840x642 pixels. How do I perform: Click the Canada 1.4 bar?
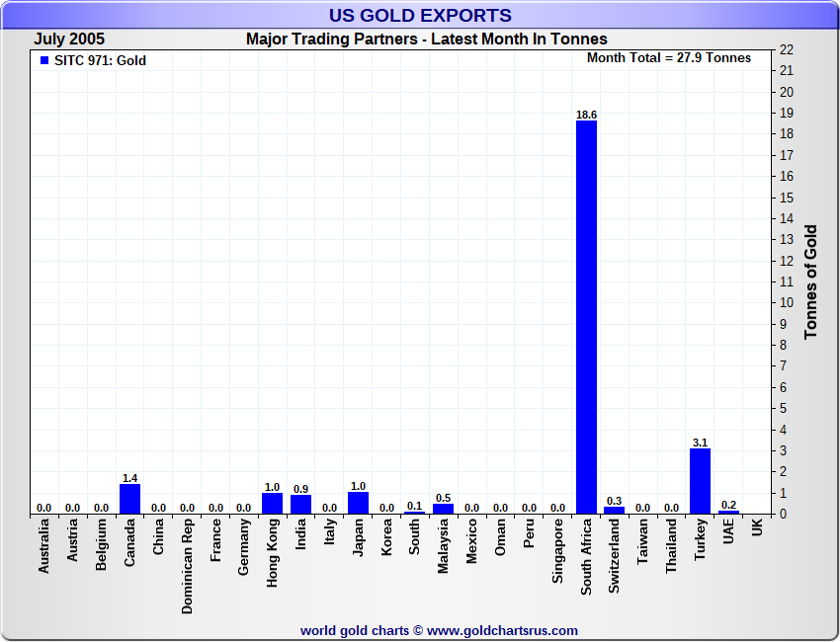(129, 499)
